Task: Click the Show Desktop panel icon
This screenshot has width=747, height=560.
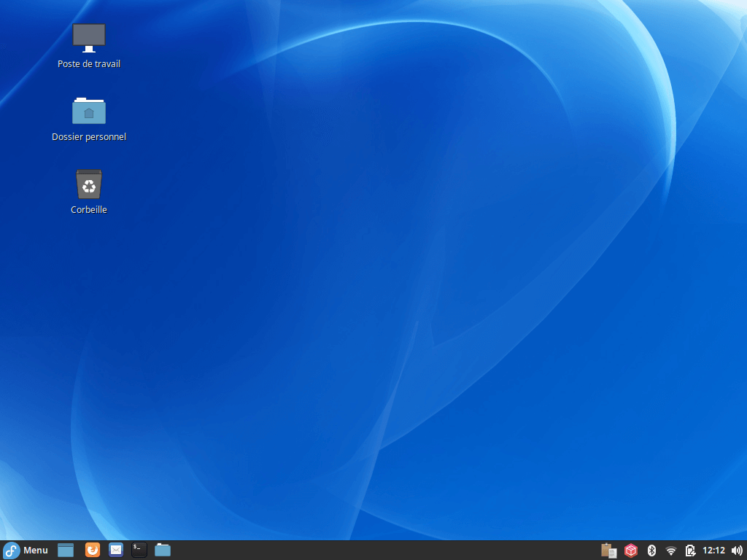Action: coord(66,550)
